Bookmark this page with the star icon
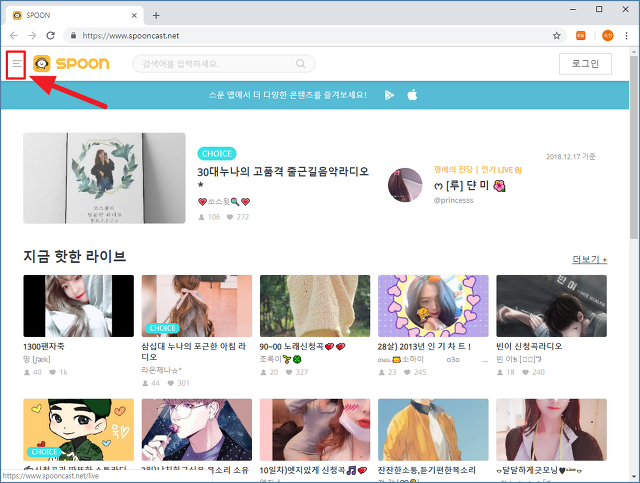The image size is (640, 483). (x=556, y=36)
